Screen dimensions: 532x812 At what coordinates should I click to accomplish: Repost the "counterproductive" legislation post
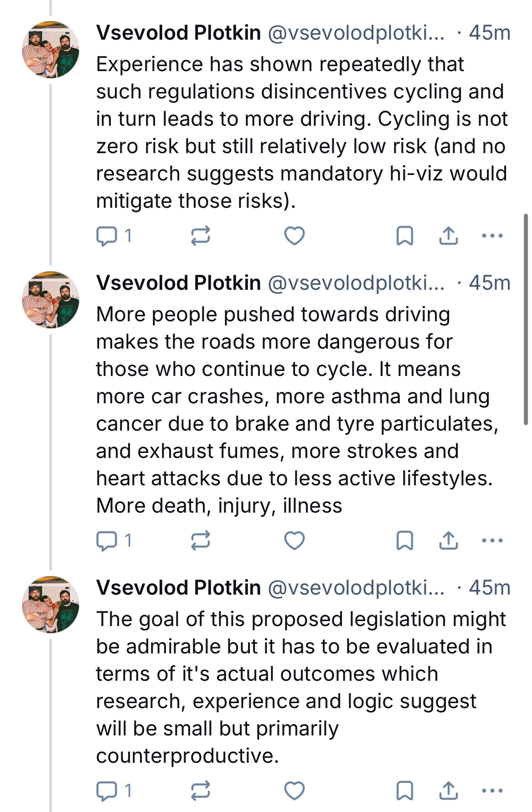(x=200, y=791)
